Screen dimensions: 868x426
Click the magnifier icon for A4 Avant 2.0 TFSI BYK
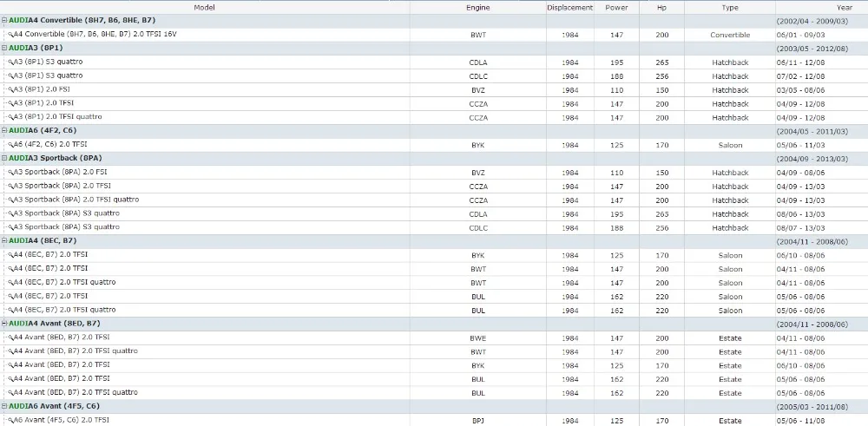pos(10,365)
